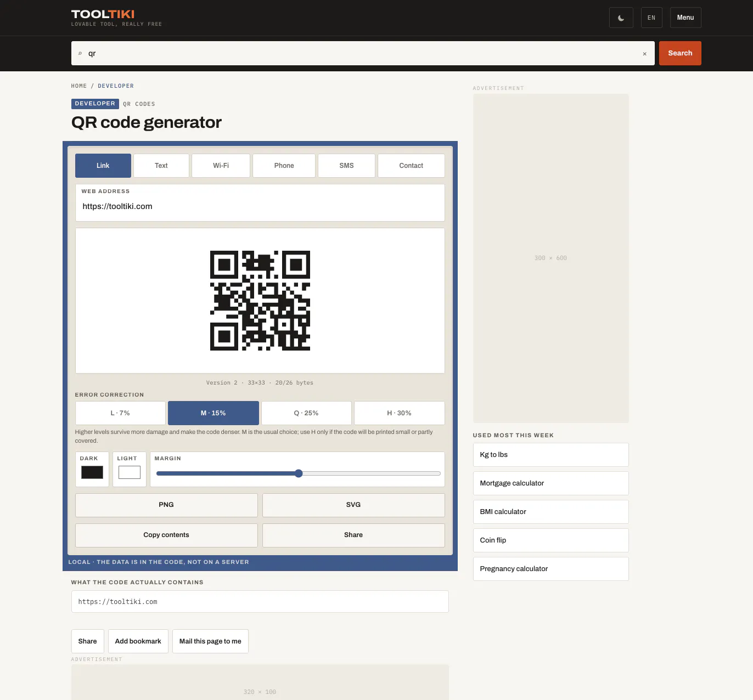Click Add bookmark button
This screenshot has height=700, width=753.
tap(138, 641)
